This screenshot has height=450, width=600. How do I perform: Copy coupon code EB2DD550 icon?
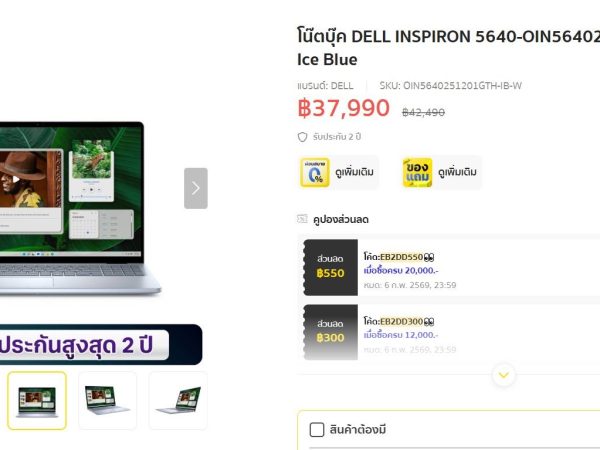(429, 257)
